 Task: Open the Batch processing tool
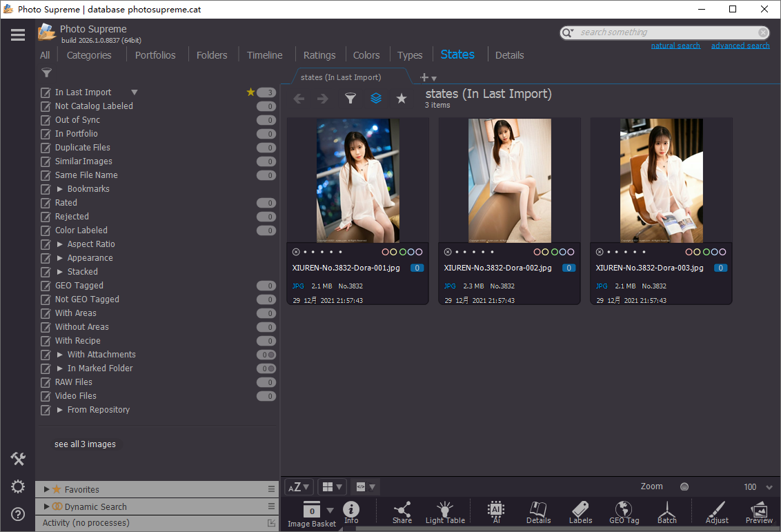(666, 512)
